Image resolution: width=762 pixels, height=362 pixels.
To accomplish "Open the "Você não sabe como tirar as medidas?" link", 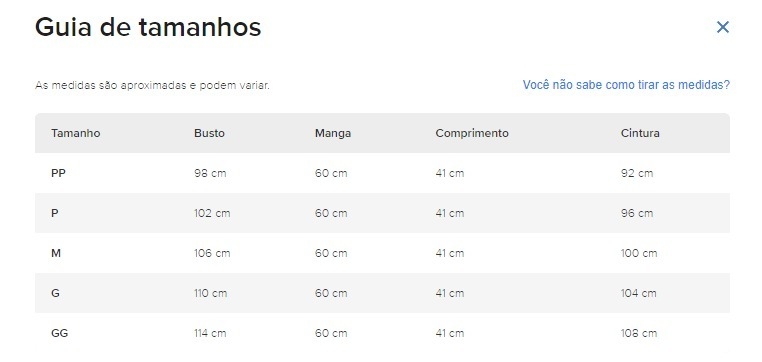I will coord(626,85).
